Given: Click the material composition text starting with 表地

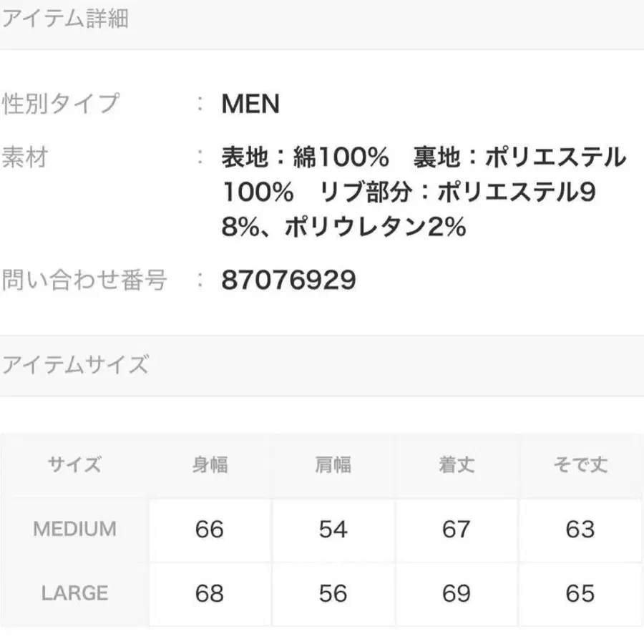Looking at the screenshot, I should click(x=424, y=192).
